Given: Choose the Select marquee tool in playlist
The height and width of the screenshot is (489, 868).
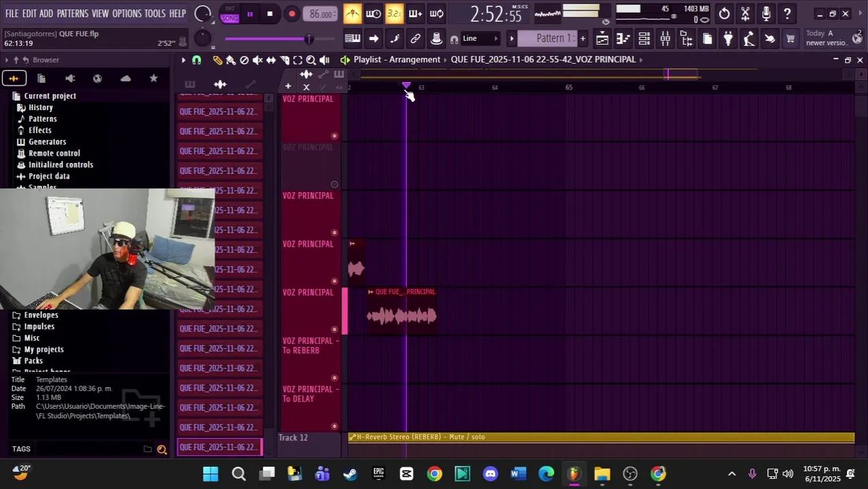Looking at the screenshot, I should (x=297, y=60).
